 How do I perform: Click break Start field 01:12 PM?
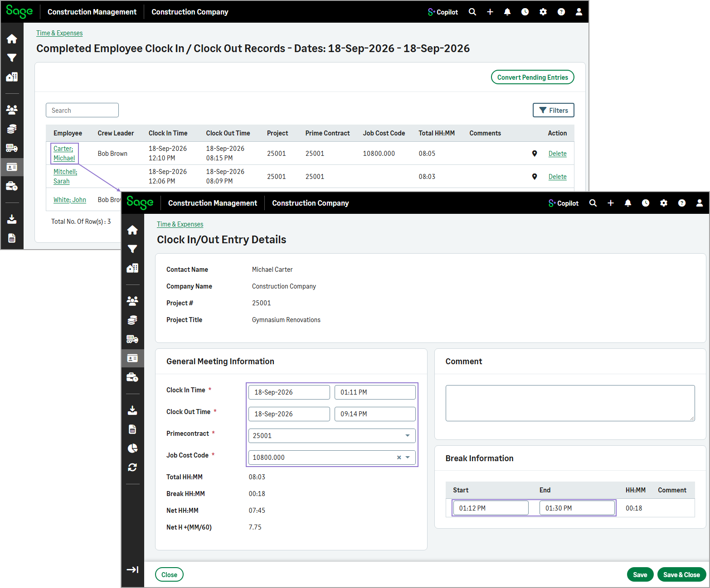491,508
